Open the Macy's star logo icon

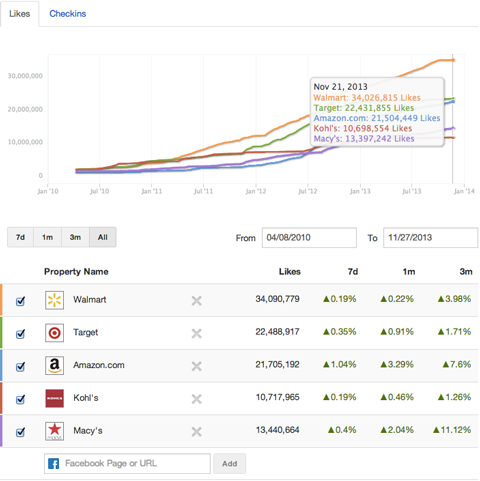(54, 431)
